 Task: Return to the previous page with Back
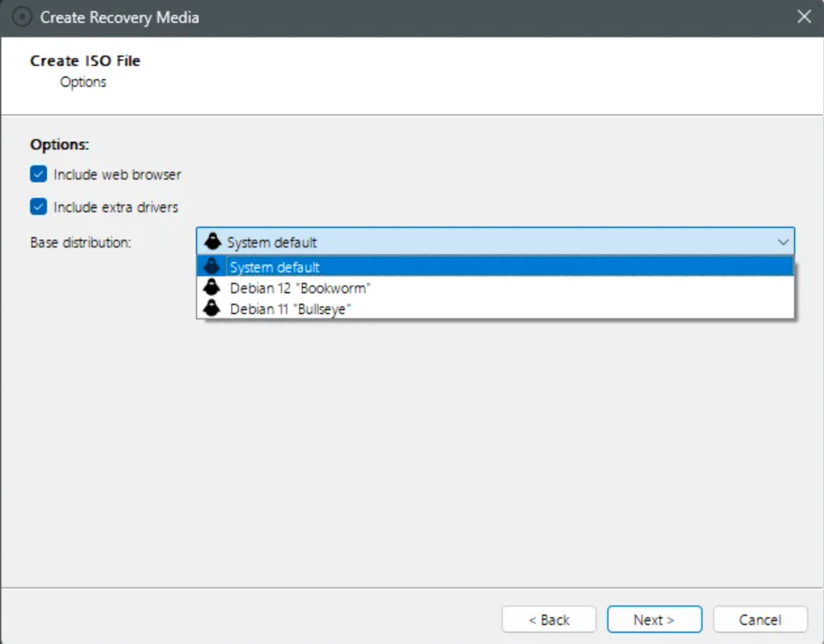pyautogui.click(x=548, y=619)
